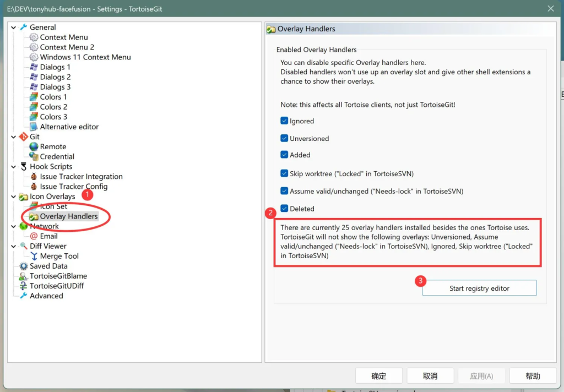
Task: Click the Tortoise clients note text
Action: coord(367,105)
